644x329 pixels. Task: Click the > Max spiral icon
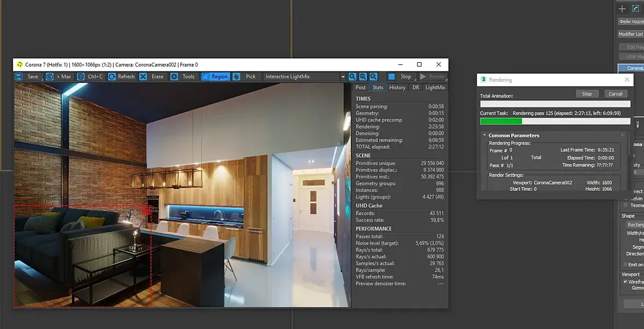coord(50,76)
